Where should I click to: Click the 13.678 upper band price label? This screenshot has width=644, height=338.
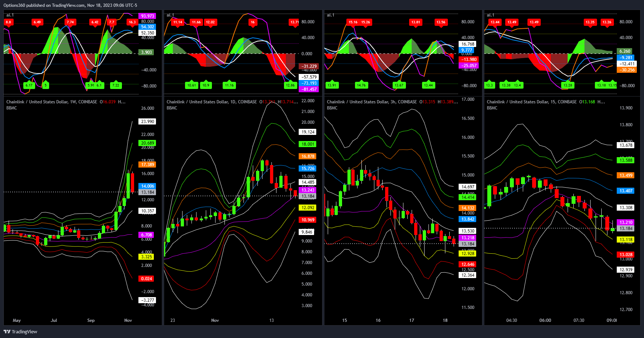626,145
